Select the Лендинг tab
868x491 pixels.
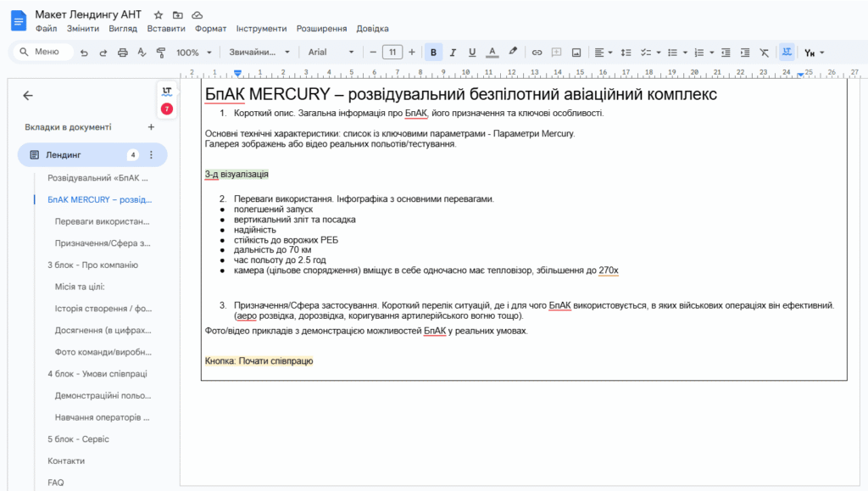(x=92, y=155)
